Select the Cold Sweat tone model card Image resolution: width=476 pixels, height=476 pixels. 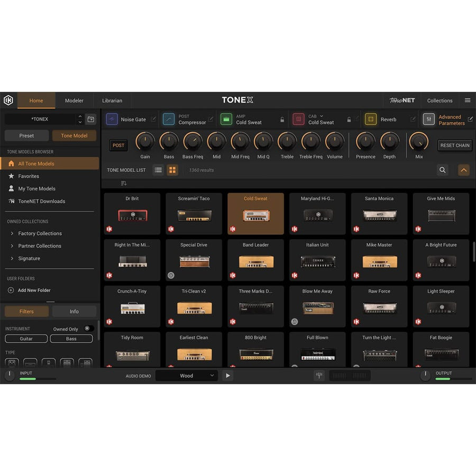coord(255,214)
